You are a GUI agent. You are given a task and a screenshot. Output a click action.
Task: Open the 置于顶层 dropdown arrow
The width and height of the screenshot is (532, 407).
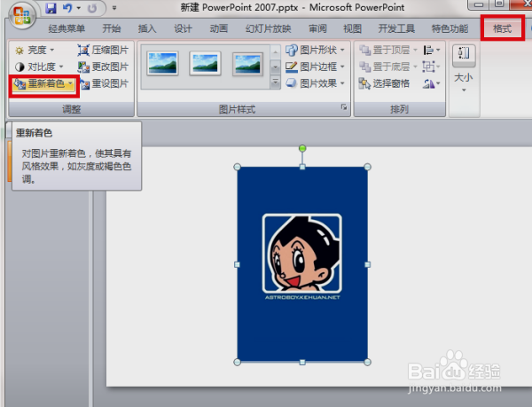coord(415,51)
